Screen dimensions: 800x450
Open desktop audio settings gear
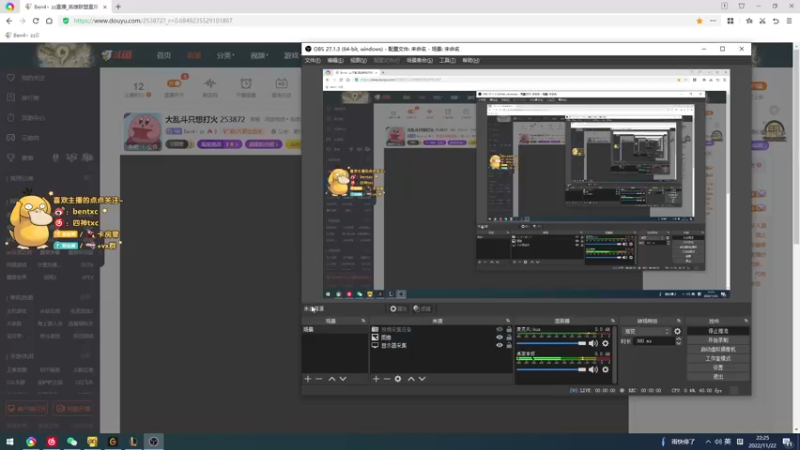coord(606,369)
